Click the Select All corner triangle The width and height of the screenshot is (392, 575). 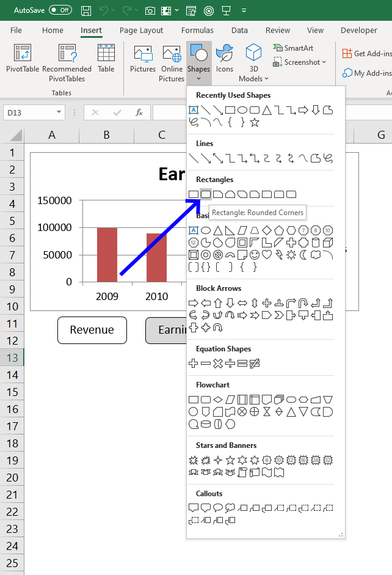click(16, 135)
